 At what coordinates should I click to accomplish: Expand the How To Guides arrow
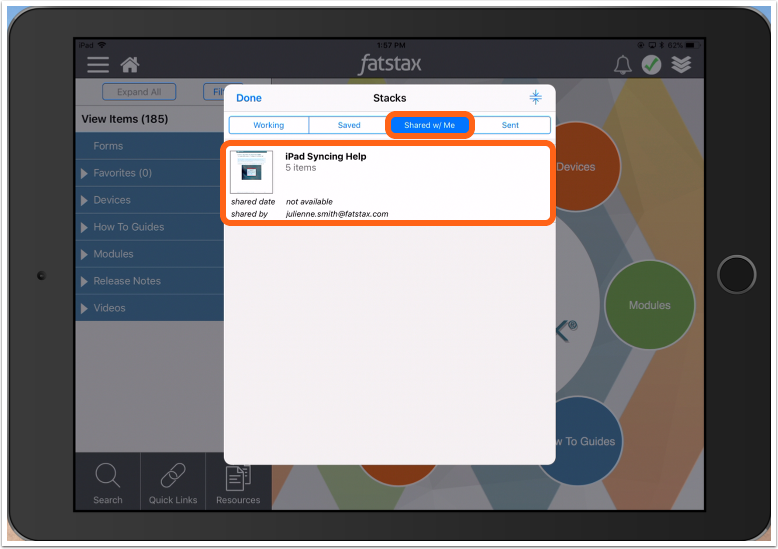(84, 227)
